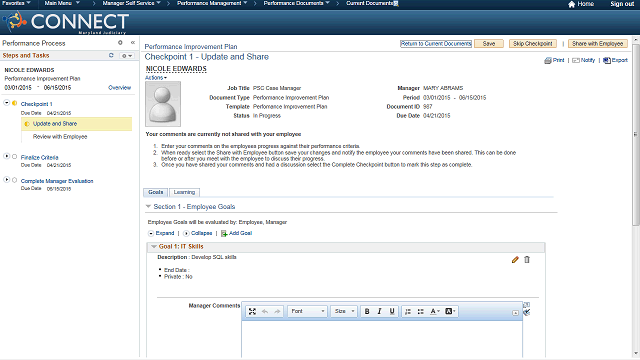Image resolution: width=640 pixels, height=360 pixels.
Task: Click Current Documents breadcrumb
Action: [370, 3]
